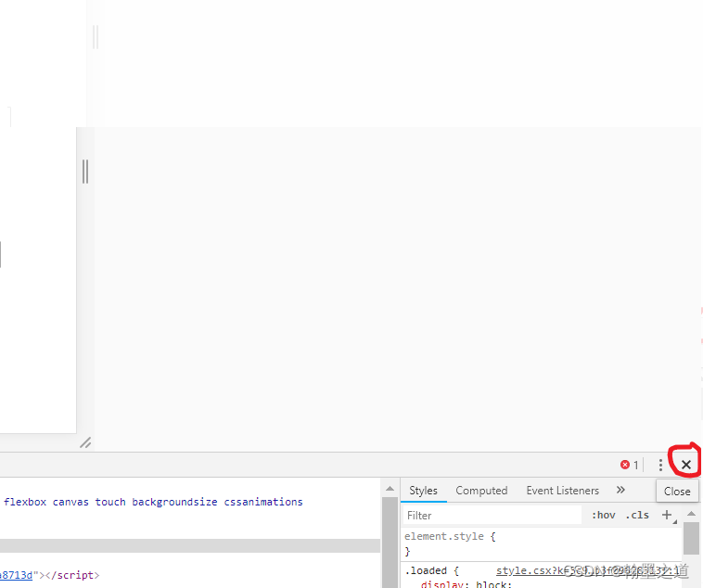Toggle the :hov element state panel
703x588 pixels.
point(604,516)
